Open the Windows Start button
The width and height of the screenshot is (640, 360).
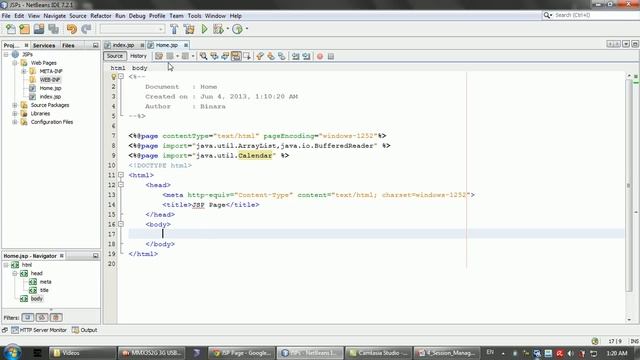pyautogui.click(x=12, y=352)
